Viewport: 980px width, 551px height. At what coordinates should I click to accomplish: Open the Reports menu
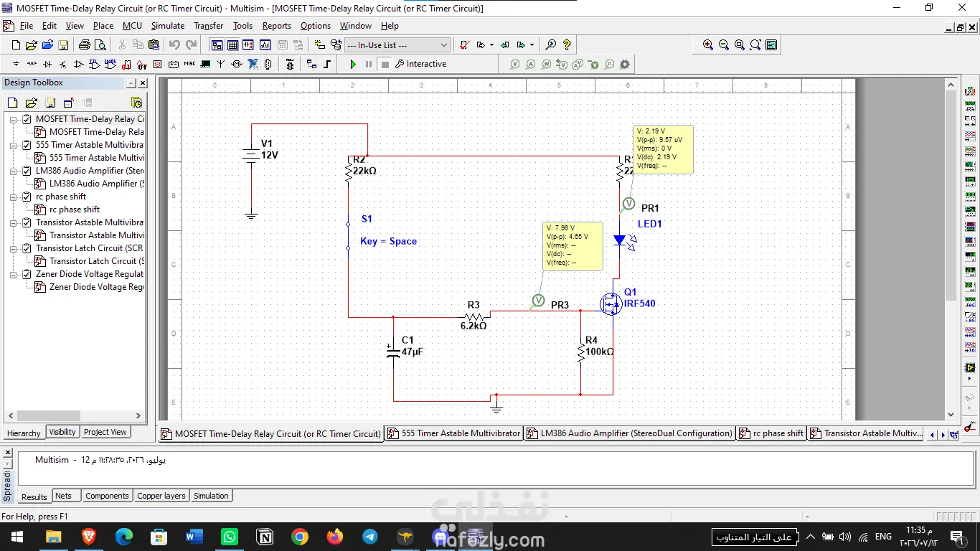tap(277, 26)
